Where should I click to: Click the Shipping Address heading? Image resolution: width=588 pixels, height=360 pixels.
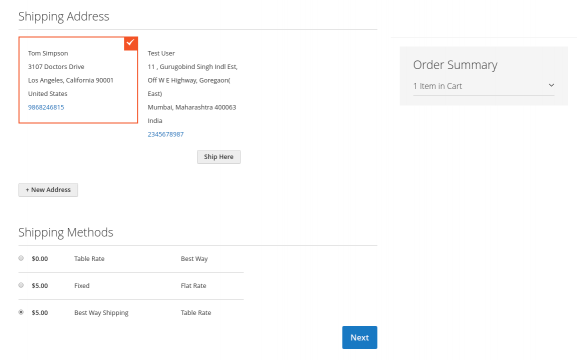tap(64, 16)
